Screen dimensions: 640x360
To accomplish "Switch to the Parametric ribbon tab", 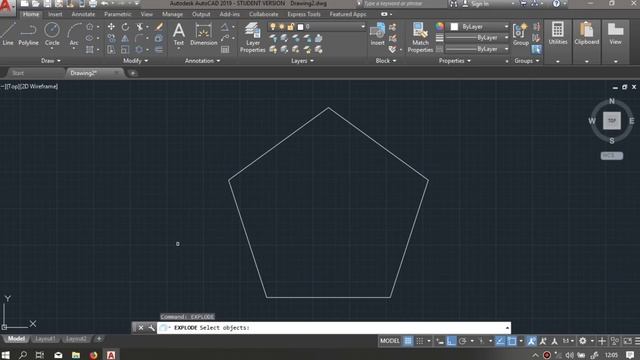I will 118,14.
